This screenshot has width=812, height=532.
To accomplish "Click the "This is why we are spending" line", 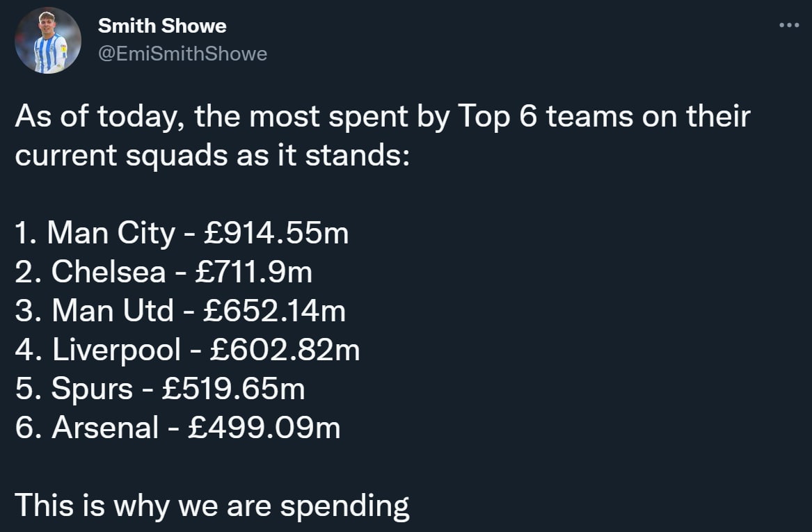I will pos(212,506).
